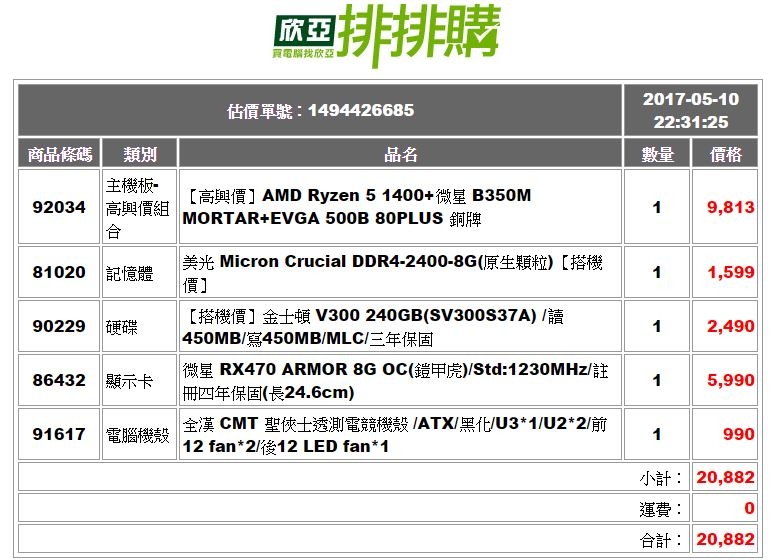The image size is (778, 560).
Task: Click 金士頓 V300 240GB product name
Action: pyautogui.click(x=373, y=327)
